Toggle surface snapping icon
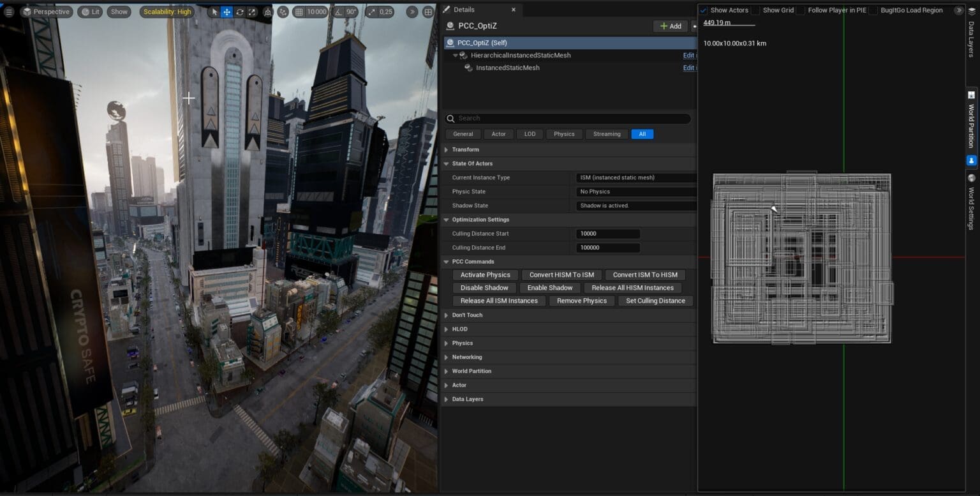The width and height of the screenshot is (980, 496). pos(282,11)
